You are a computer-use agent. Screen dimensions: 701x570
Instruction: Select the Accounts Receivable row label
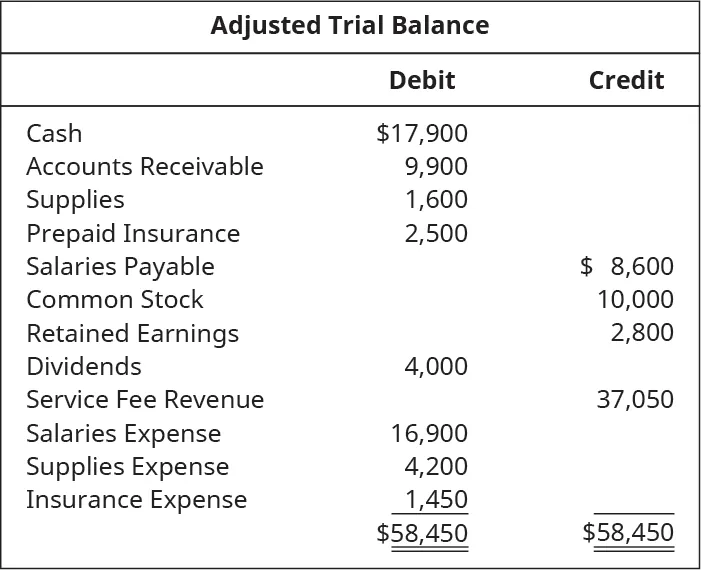[145, 166]
